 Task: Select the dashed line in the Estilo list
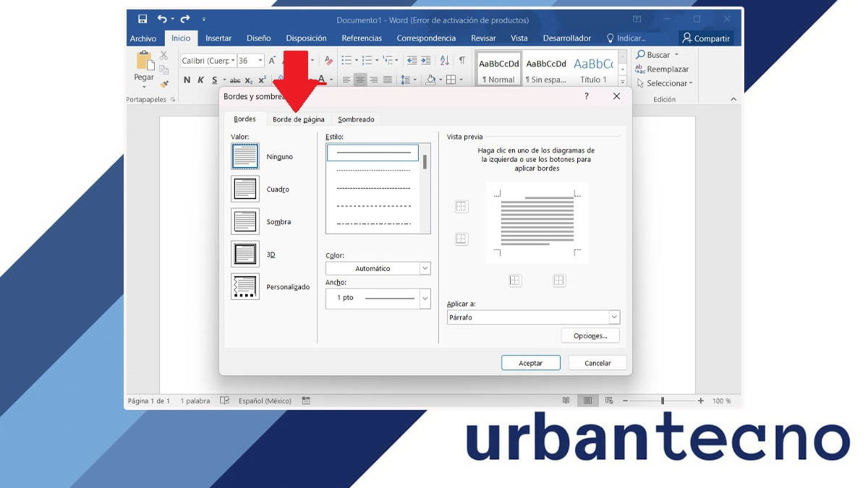(x=372, y=207)
